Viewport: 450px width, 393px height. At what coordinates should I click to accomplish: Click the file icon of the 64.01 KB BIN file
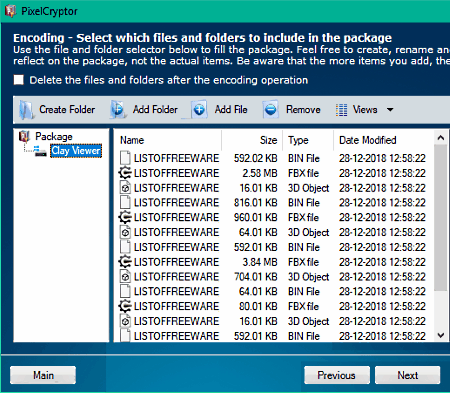click(x=125, y=291)
